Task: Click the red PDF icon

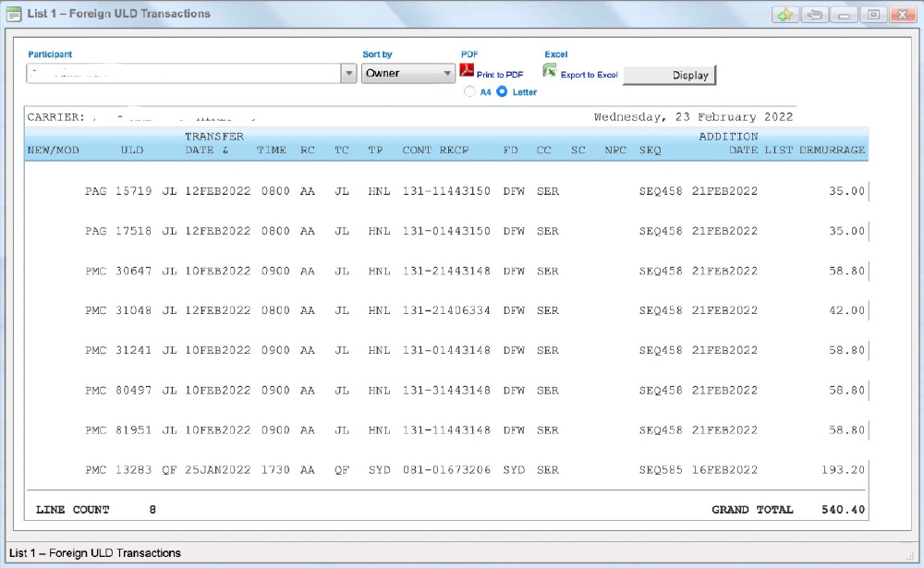Action: [467, 71]
